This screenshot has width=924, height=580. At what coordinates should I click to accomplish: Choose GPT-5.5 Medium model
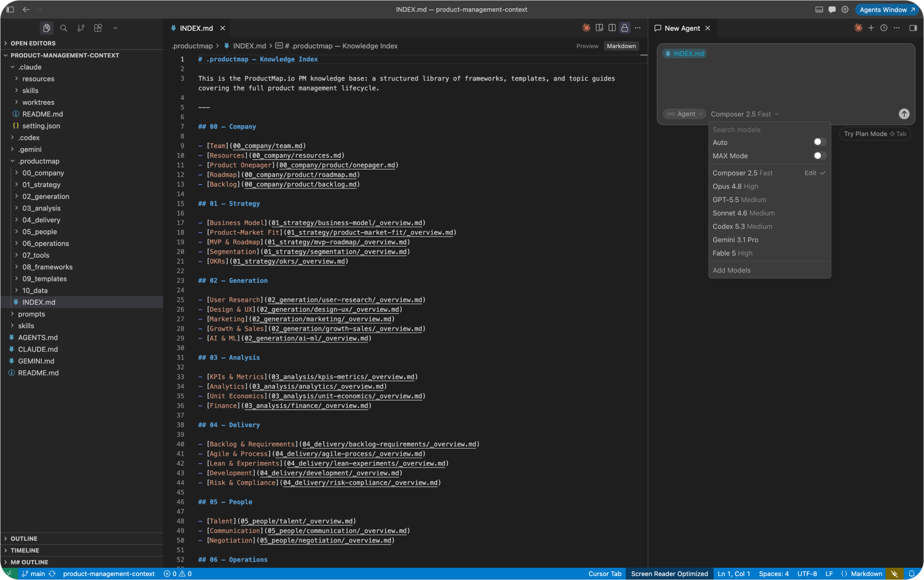point(769,200)
